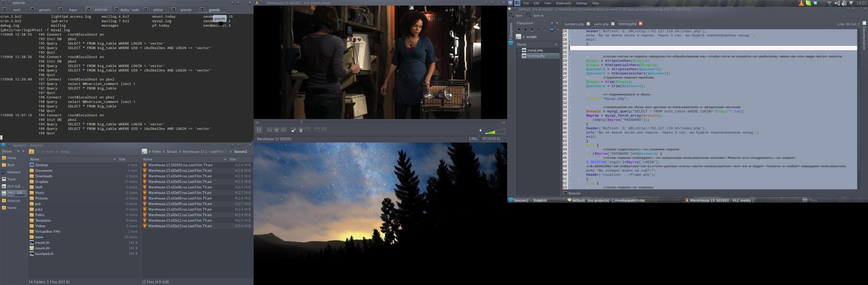Skip to previous media in VLC
Viewport: 868px width, 285px height.
pyautogui.click(x=270, y=130)
